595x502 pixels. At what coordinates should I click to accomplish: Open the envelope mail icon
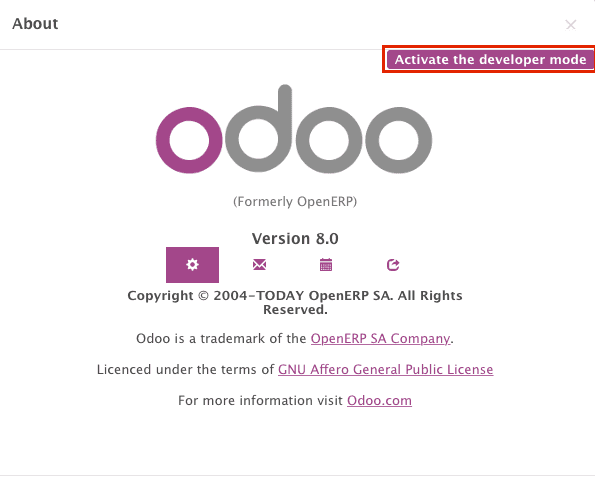[x=259, y=264]
